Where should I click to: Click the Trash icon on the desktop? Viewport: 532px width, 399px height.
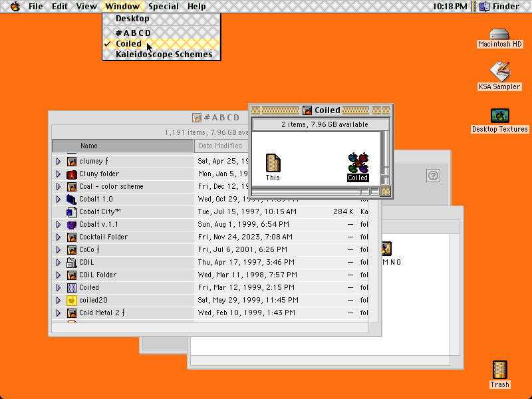pyautogui.click(x=499, y=370)
